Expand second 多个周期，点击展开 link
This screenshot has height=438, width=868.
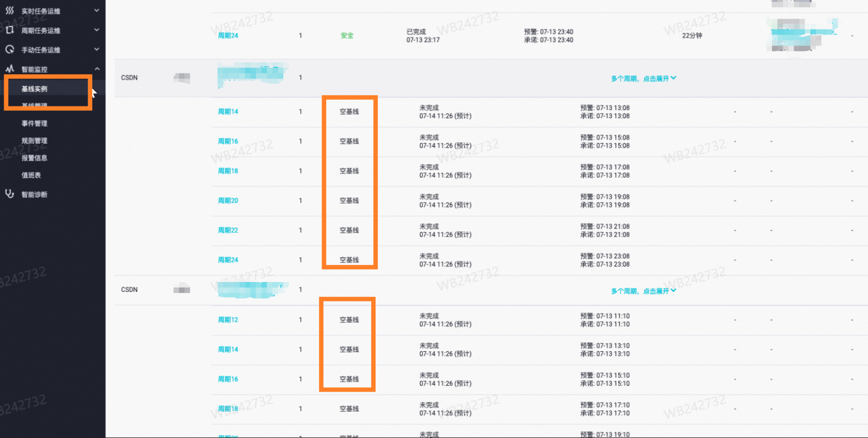pos(643,291)
